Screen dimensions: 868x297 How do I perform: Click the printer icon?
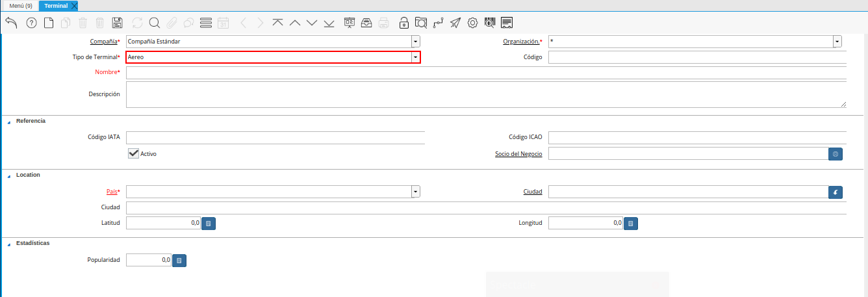pyautogui.click(x=384, y=23)
